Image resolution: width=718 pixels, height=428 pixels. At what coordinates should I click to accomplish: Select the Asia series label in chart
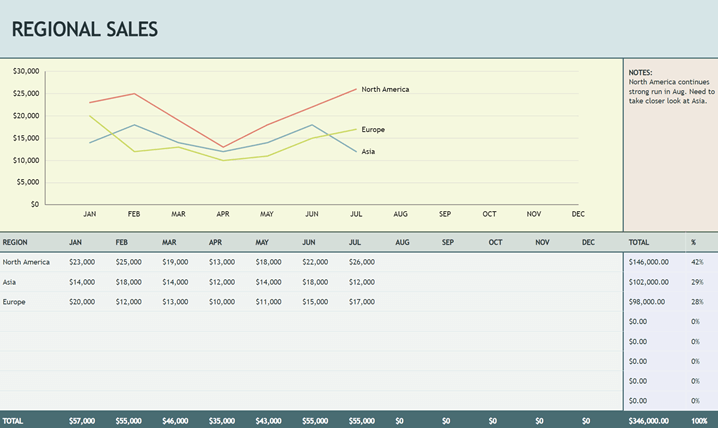coord(369,152)
